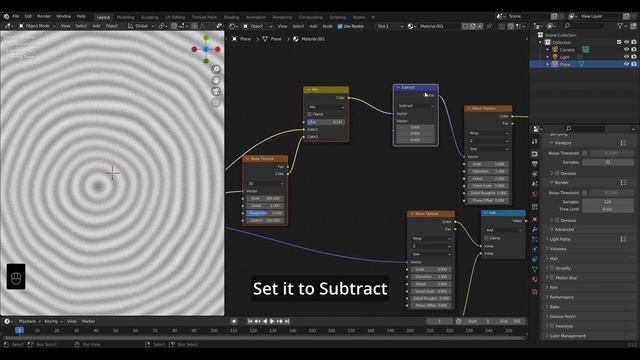This screenshot has height=360, width=640.
Task: Hide the Camera with its eye icon
Action: point(626,50)
